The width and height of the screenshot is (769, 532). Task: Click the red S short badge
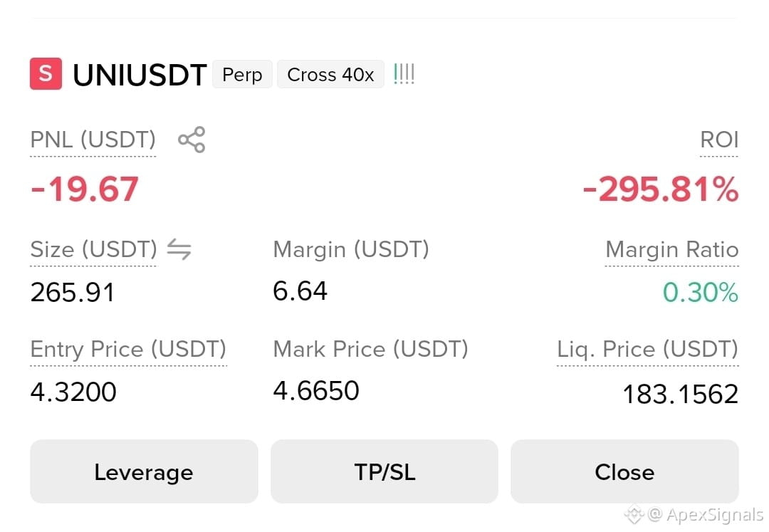coord(46,74)
